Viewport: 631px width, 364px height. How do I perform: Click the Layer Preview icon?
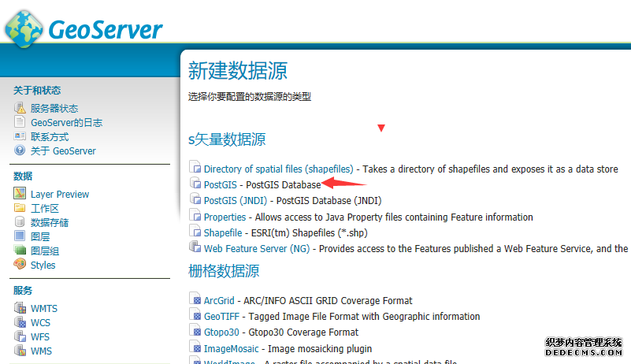[x=20, y=194]
